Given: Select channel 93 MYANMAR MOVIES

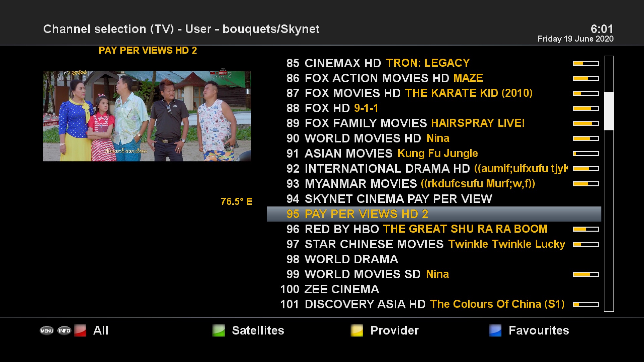Looking at the screenshot, I should pyautogui.click(x=434, y=184).
